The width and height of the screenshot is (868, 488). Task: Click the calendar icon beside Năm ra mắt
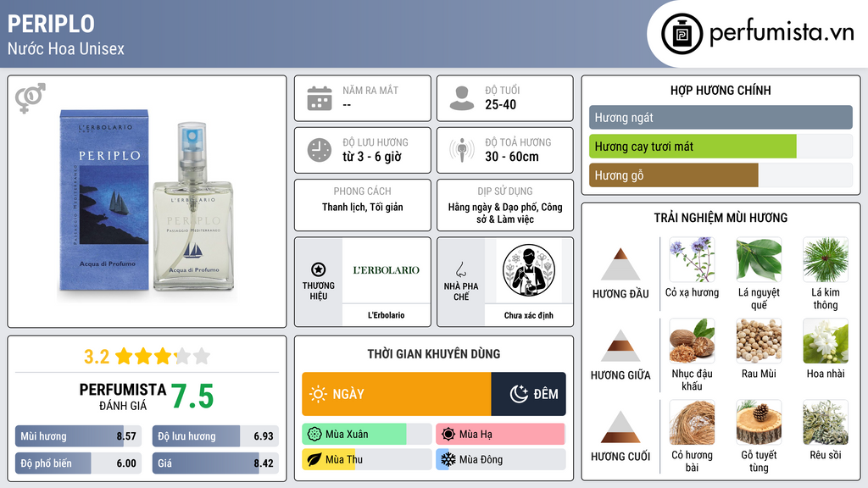[320, 98]
